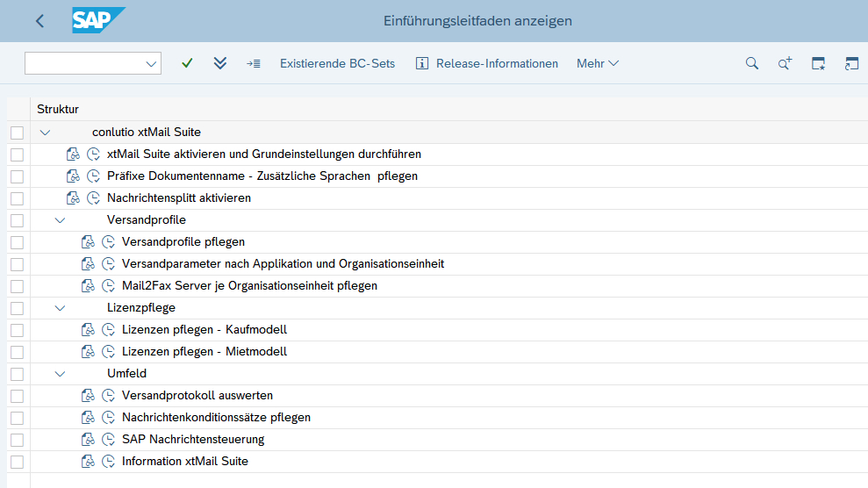
Task: Check the box for Versandprofile folder row
Action: coord(18,220)
